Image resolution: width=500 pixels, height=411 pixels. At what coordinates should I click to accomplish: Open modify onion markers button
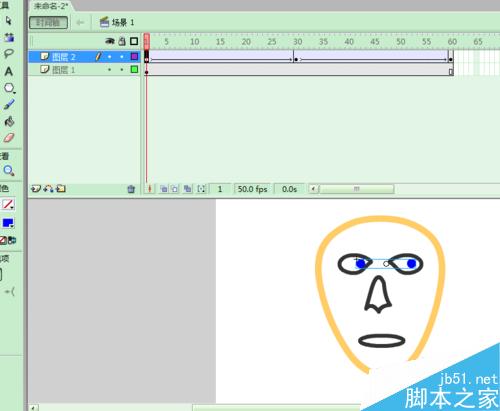(x=201, y=189)
